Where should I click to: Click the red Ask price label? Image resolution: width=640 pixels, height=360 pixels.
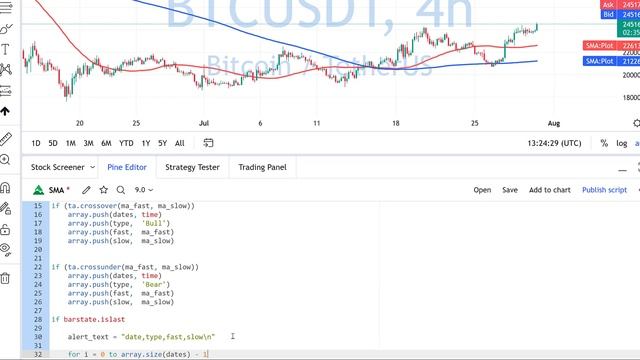click(620, 5)
